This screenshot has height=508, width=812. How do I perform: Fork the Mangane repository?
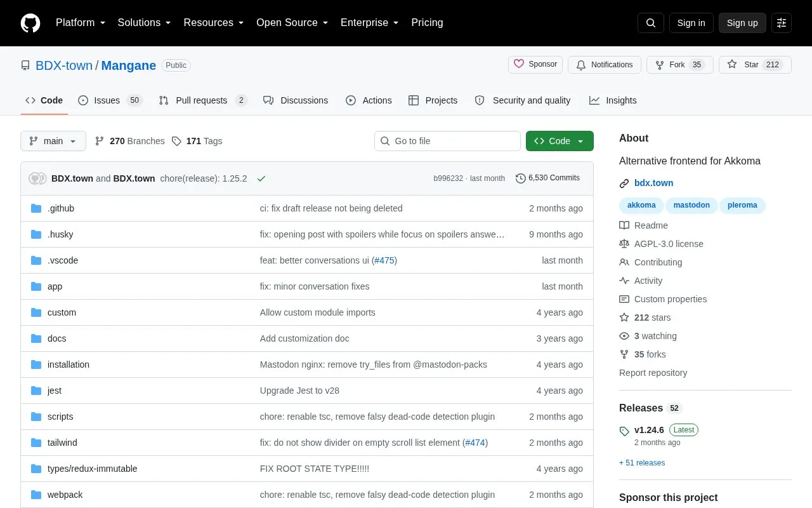pyautogui.click(x=680, y=65)
